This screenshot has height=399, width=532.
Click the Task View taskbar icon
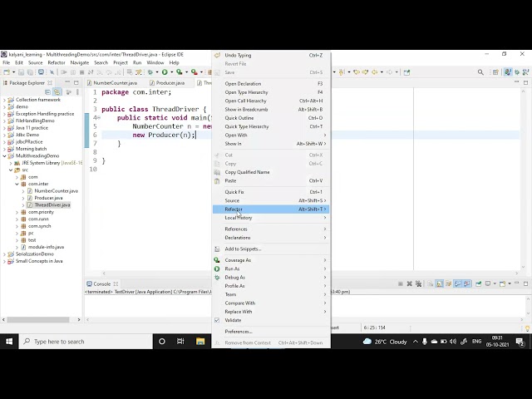[x=180, y=342]
